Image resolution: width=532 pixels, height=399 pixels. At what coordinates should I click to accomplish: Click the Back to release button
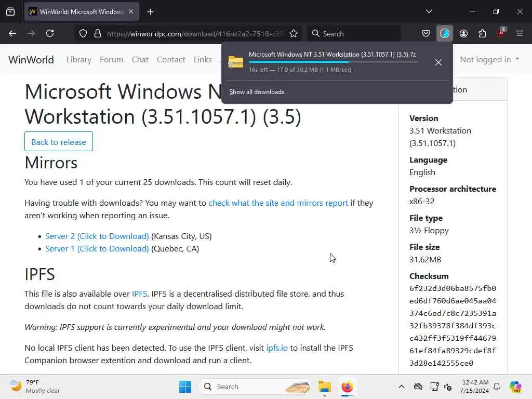click(x=59, y=141)
